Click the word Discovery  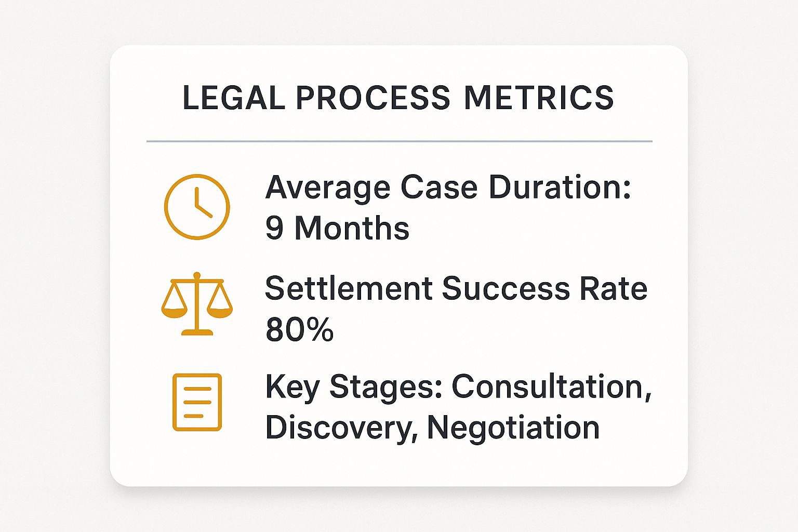[341, 428]
